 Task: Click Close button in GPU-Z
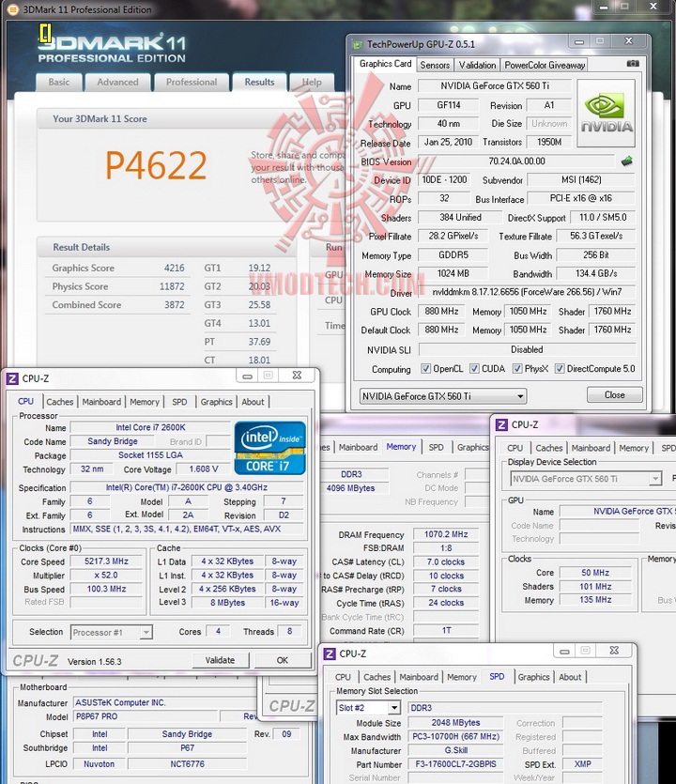coord(614,395)
